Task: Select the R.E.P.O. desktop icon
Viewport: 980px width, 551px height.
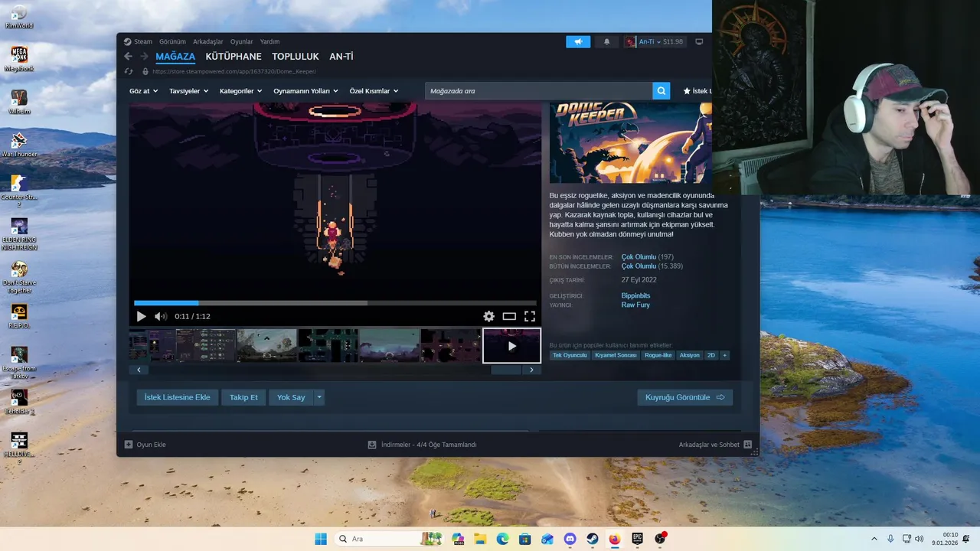Action: coord(19,315)
